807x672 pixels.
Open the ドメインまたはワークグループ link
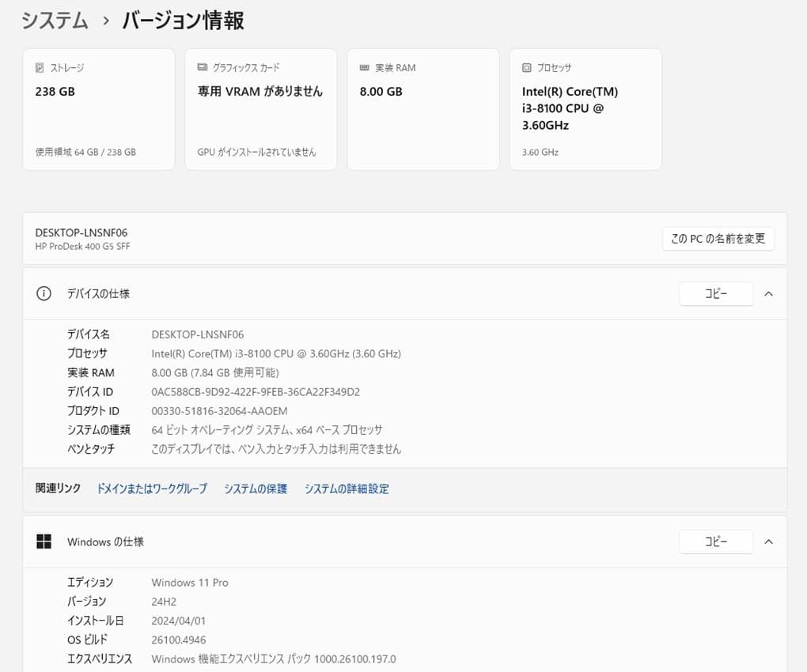[x=151, y=489]
